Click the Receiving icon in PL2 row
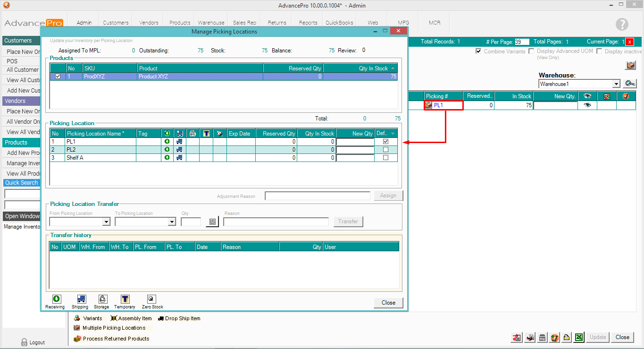 [x=167, y=150]
